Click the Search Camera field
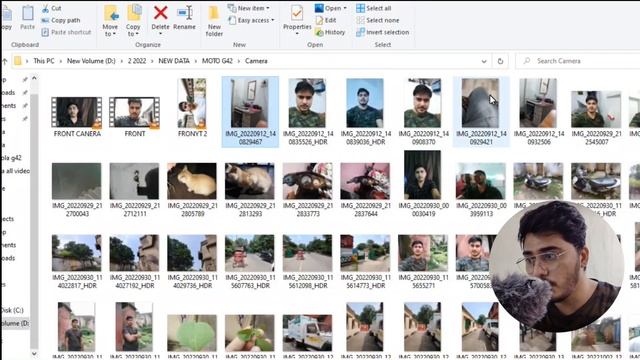Viewport: 640px width, 360px height. (x=579, y=61)
